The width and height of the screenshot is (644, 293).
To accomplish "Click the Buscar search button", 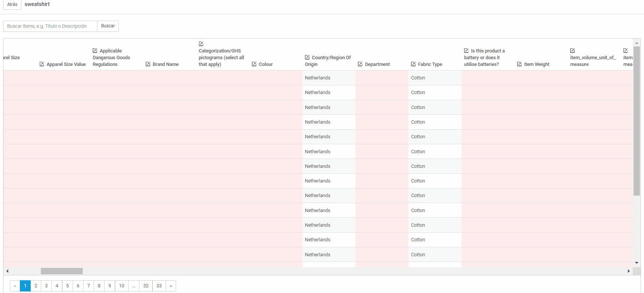I will [x=108, y=26].
